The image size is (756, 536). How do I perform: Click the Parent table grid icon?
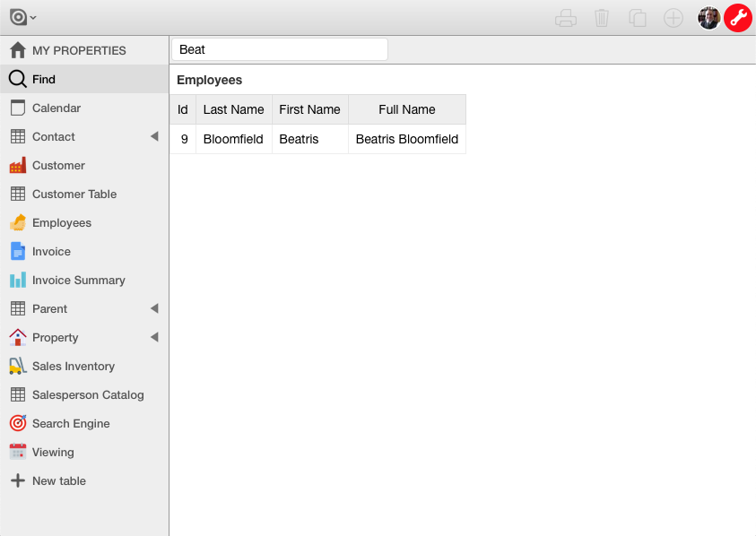pos(18,308)
